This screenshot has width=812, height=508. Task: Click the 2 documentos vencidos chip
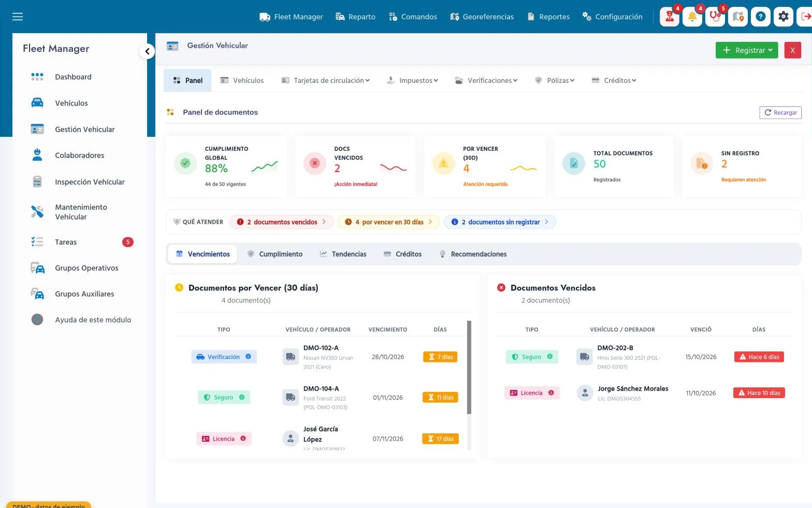pyautogui.click(x=283, y=222)
